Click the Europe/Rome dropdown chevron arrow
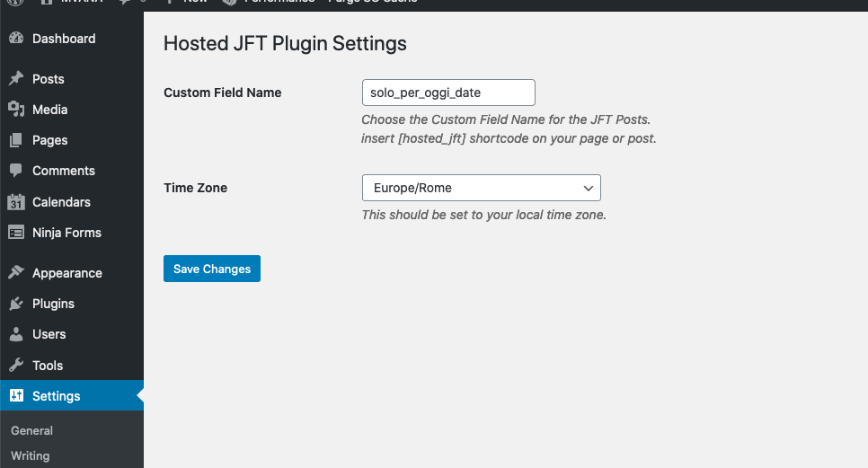The image size is (868, 468). point(589,188)
